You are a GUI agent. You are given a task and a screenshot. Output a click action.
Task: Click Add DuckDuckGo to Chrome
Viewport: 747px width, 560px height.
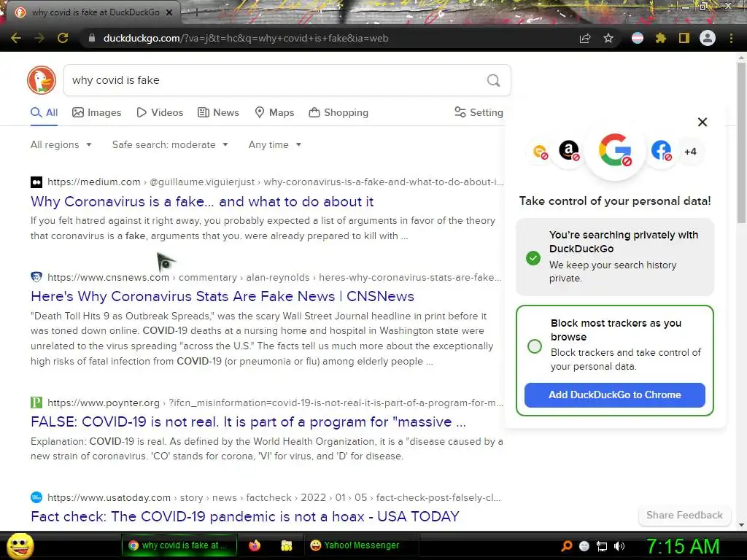pyautogui.click(x=614, y=394)
